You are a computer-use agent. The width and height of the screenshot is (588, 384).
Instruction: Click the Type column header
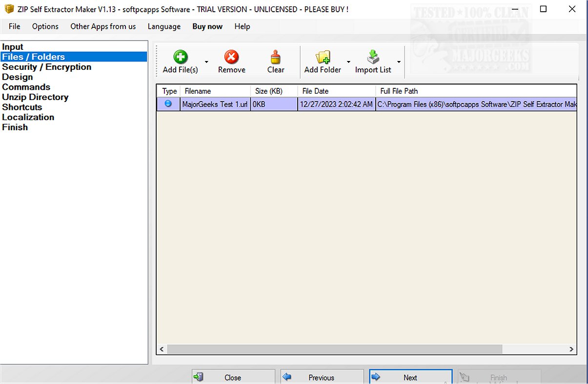coord(169,91)
